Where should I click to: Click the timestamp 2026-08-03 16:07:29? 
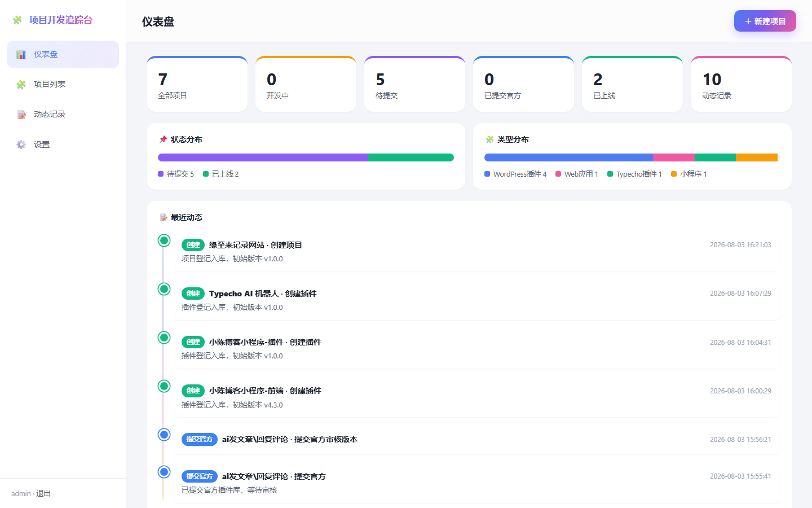pyautogui.click(x=740, y=294)
